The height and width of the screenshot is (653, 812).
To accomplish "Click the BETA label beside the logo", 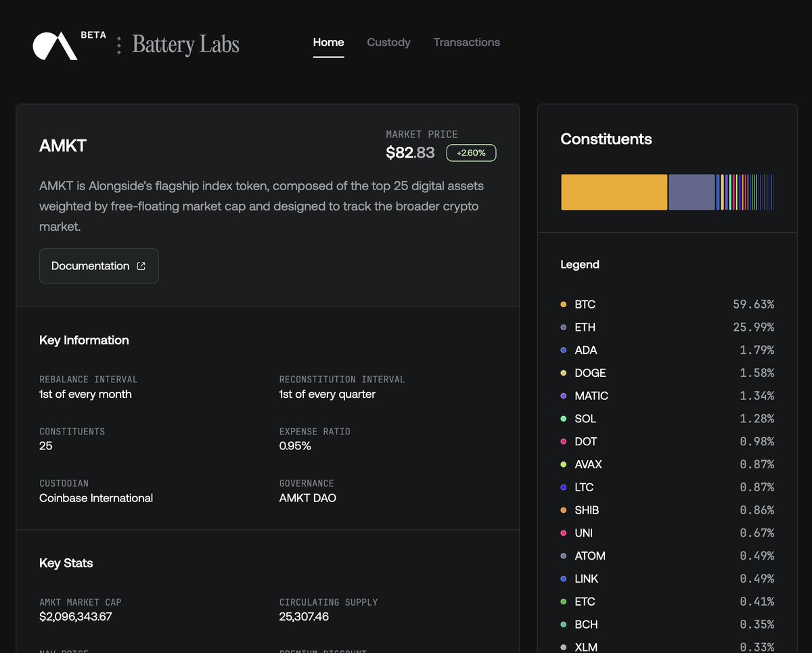I will click(x=93, y=35).
